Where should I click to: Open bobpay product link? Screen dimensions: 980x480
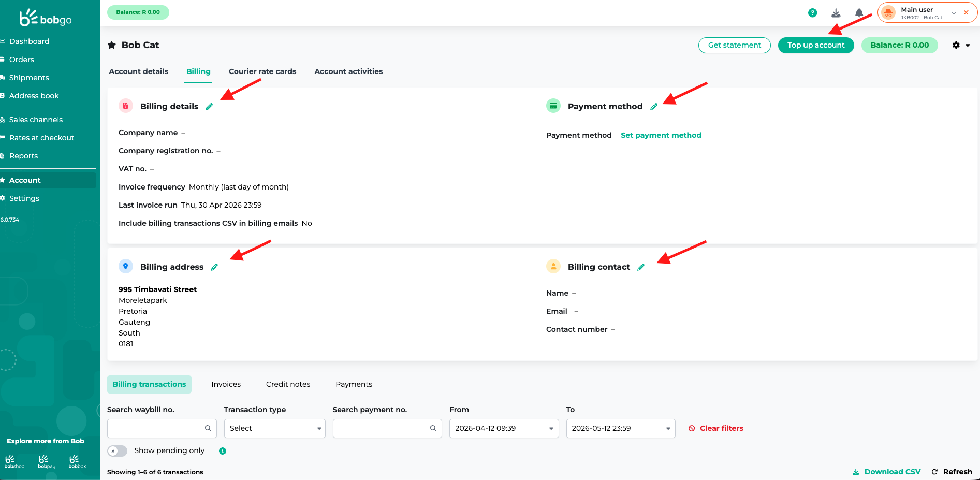[x=47, y=462]
